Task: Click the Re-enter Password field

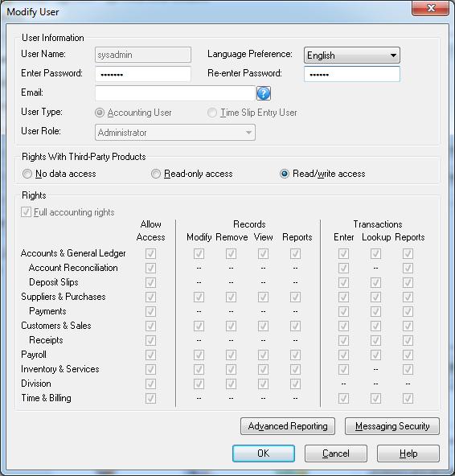Action: 352,74
